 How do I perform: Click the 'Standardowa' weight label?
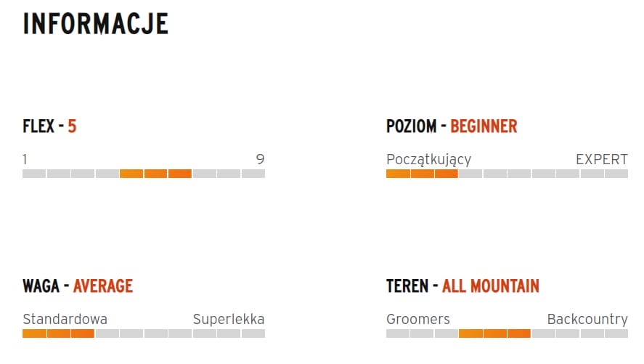coord(65,319)
